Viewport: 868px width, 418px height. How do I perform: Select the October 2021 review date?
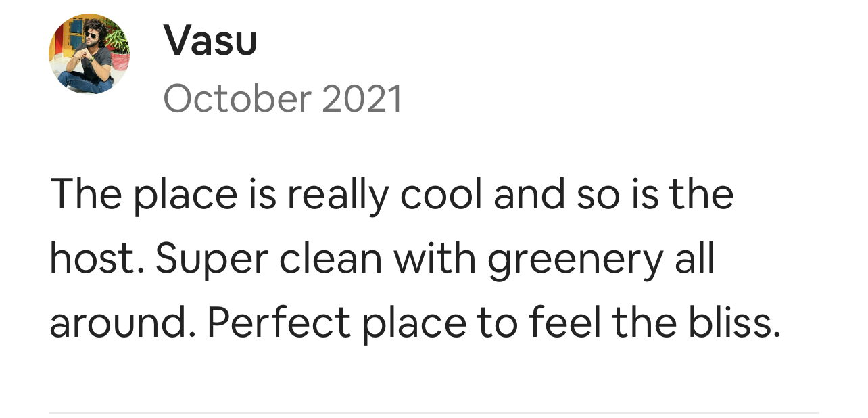tap(283, 99)
